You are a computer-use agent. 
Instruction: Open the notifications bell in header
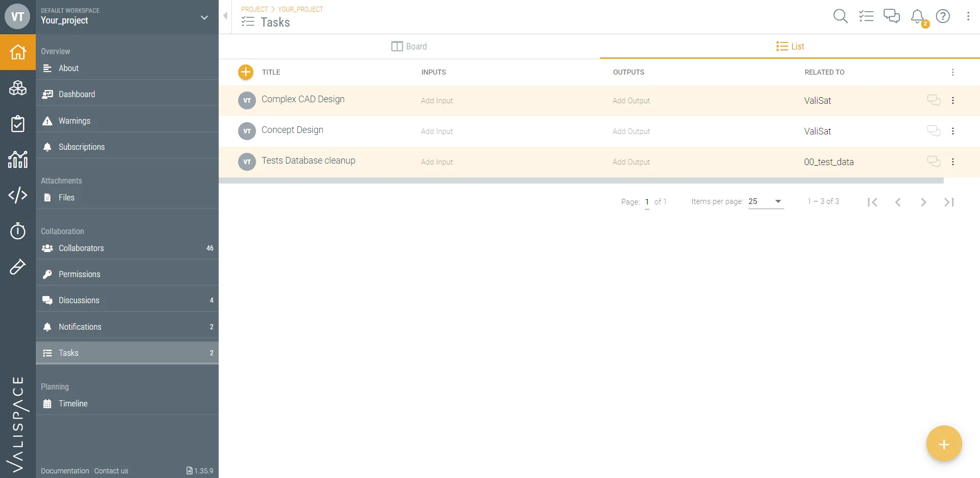(918, 16)
